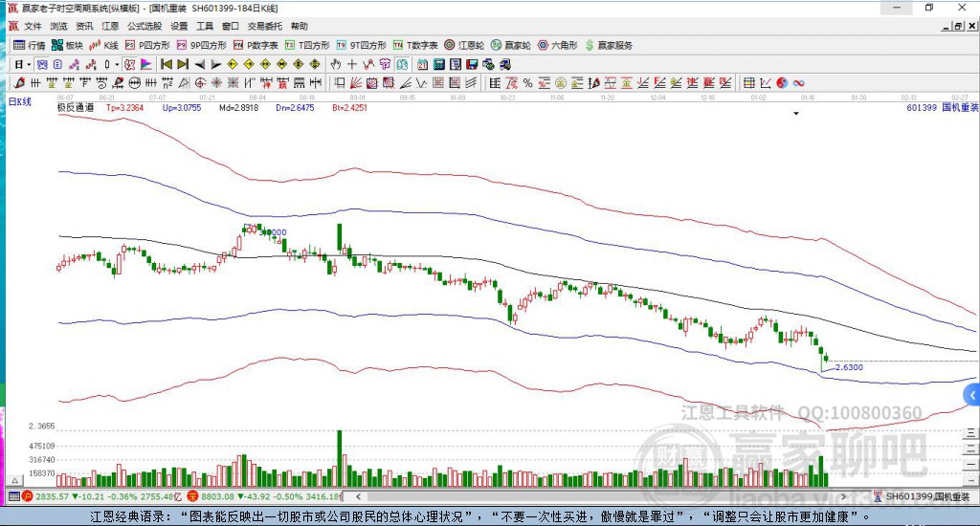980x526 pixels.
Task: Open the 资讯 menu
Action: click(84, 26)
